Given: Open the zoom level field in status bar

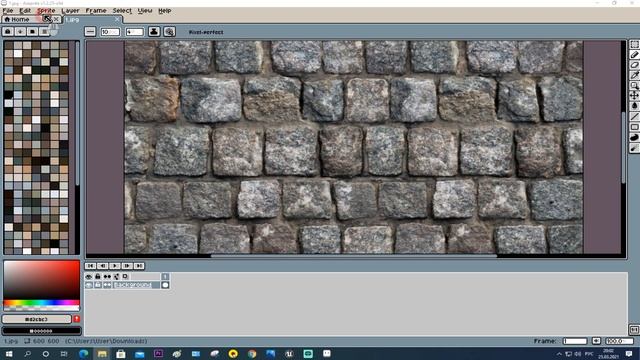Looking at the screenshot, I should 619,341.
